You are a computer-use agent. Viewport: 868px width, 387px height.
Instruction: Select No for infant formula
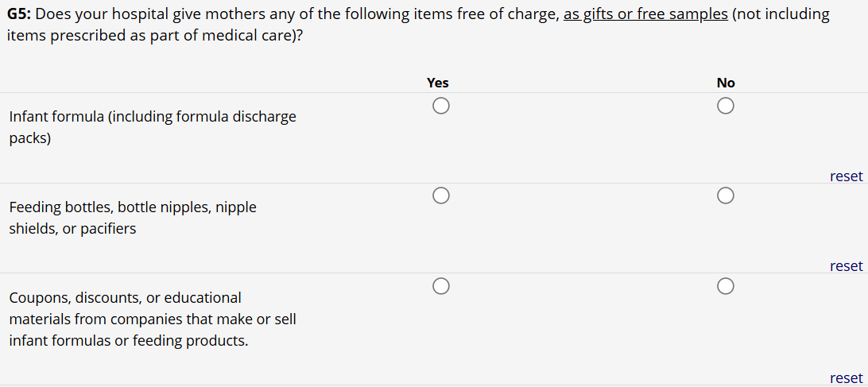[724, 106]
